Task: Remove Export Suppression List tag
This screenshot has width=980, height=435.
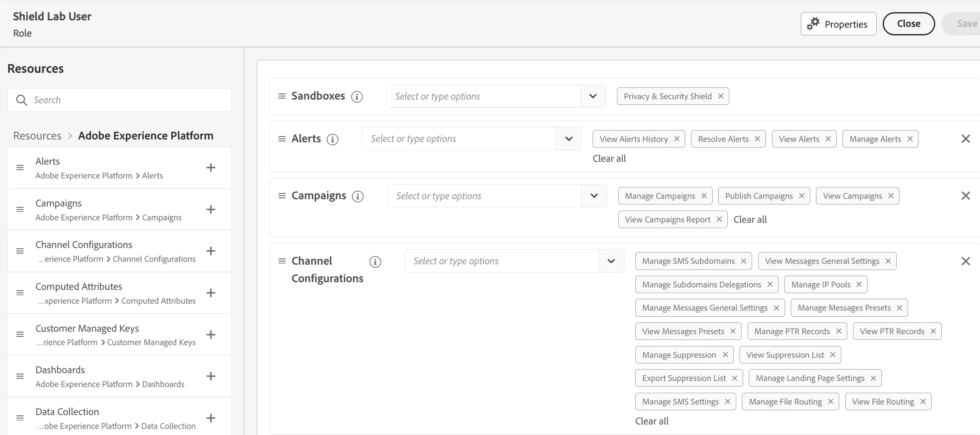Action: coord(735,378)
